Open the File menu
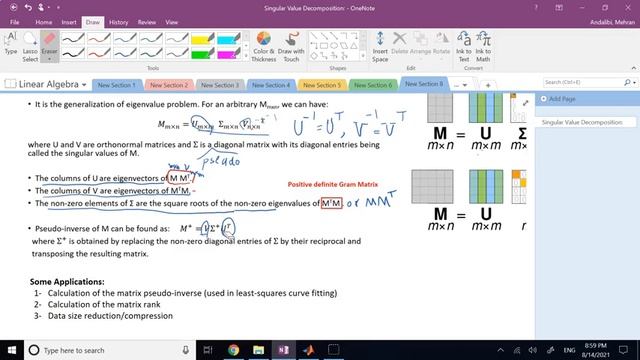Viewport: 640px width, 360px height. (14, 22)
